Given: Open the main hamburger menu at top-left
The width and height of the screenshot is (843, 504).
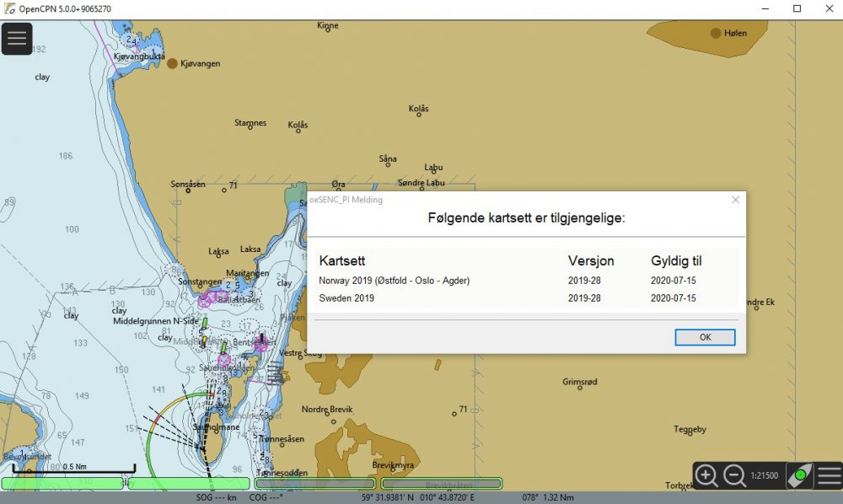Looking at the screenshot, I should (17, 38).
